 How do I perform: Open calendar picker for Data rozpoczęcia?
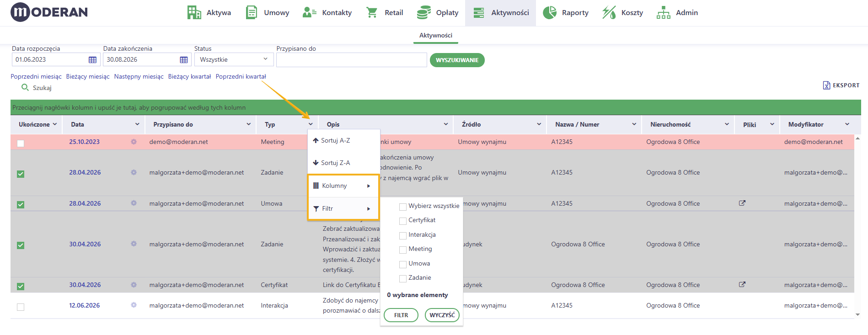coord(92,60)
